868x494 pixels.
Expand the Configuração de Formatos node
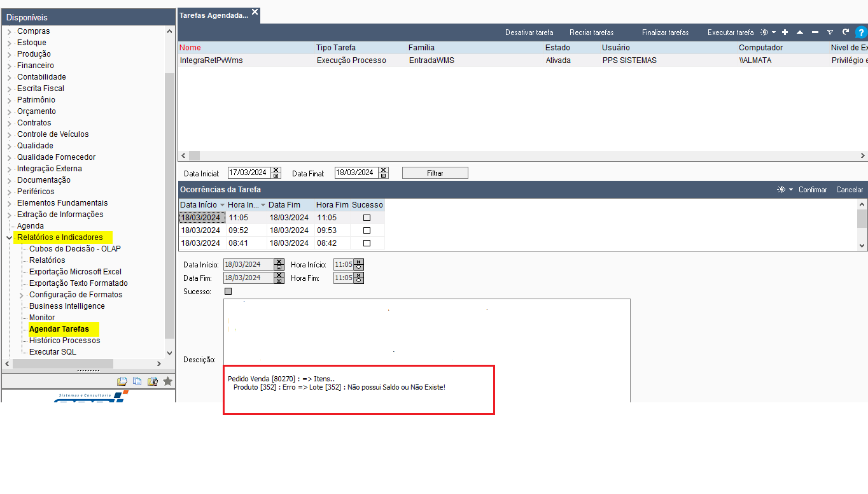click(21, 295)
